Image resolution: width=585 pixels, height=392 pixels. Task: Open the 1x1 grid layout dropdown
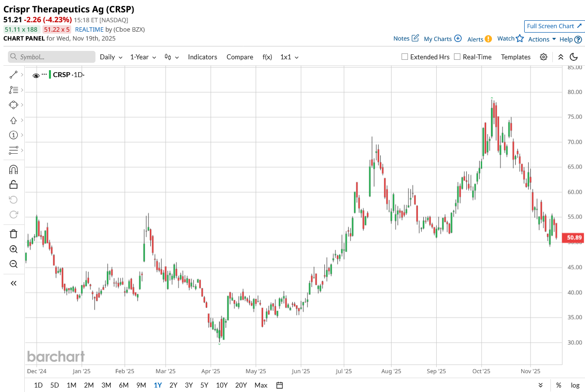[289, 57]
